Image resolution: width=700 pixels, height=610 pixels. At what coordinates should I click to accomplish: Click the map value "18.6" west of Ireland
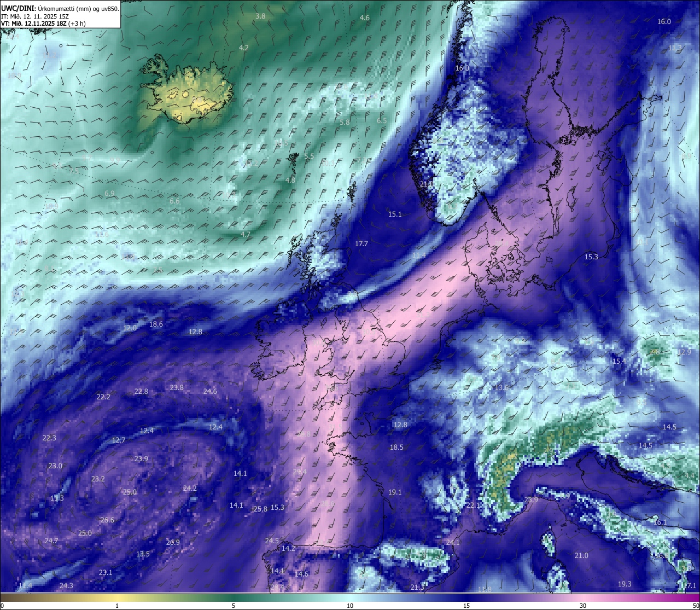coord(156,324)
